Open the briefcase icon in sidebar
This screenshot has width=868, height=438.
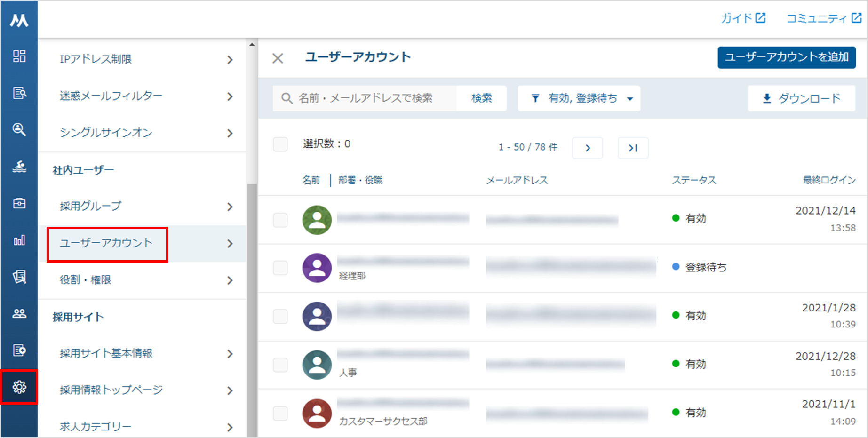(19, 203)
